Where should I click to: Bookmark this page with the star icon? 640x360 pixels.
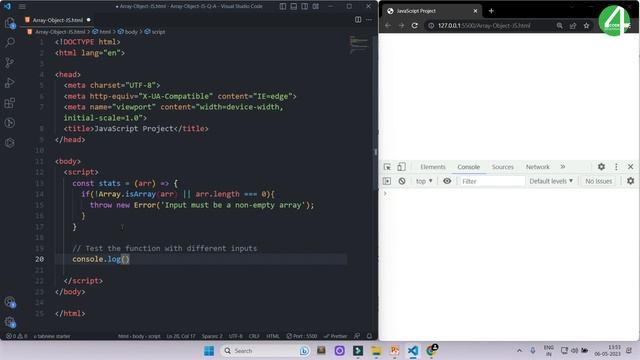(587, 25)
